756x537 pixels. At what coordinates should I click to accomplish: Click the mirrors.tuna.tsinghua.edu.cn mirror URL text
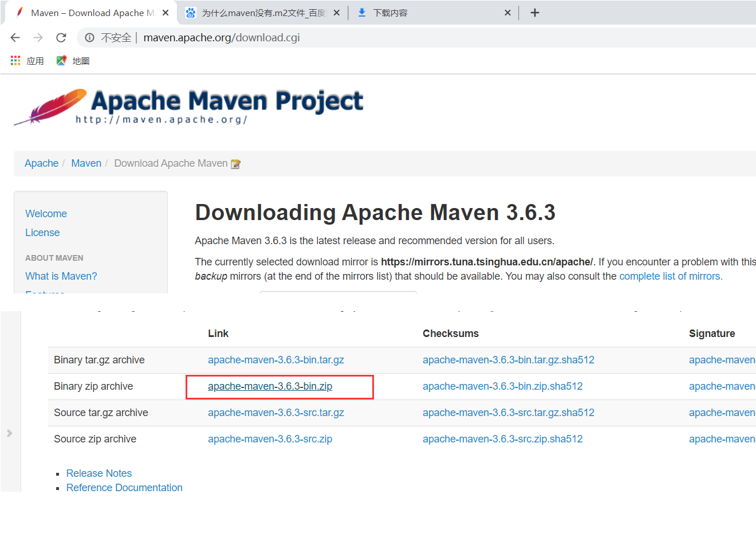pos(487,262)
